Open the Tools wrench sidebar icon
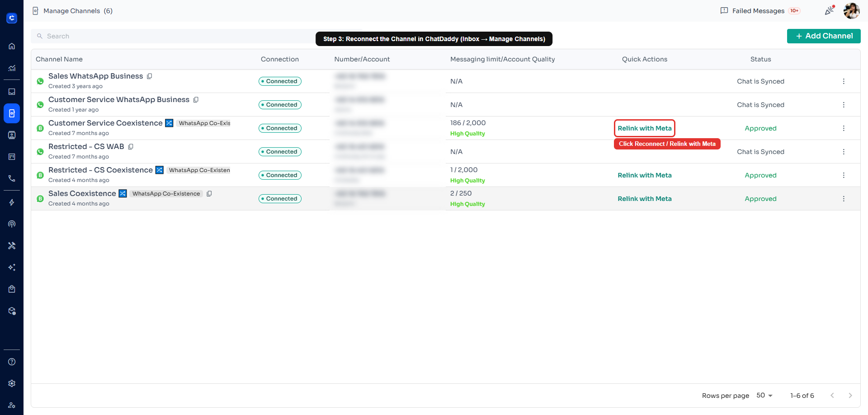This screenshot has width=868, height=415. tap(12, 246)
